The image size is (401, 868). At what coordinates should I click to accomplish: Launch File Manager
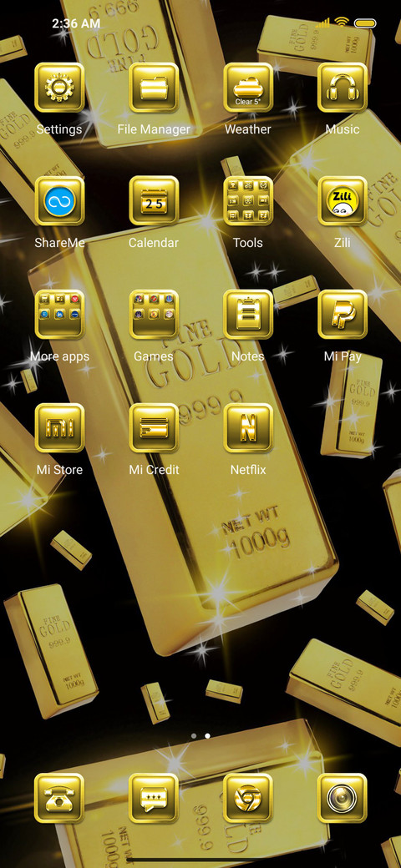point(154,88)
